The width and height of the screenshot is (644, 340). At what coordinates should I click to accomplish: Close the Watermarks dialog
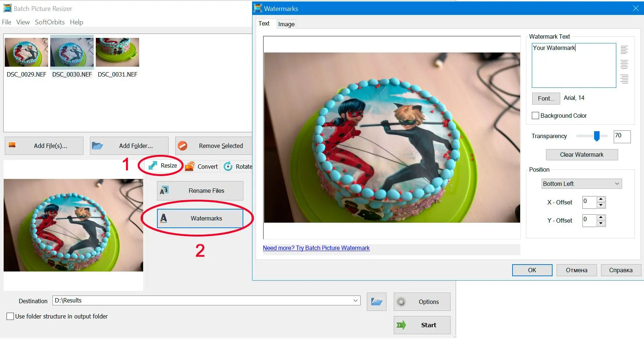(x=636, y=8)
